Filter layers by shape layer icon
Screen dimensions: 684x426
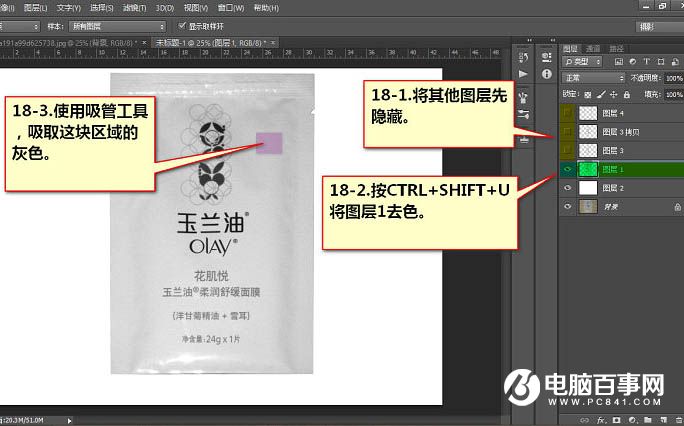[x=661, y=61]
